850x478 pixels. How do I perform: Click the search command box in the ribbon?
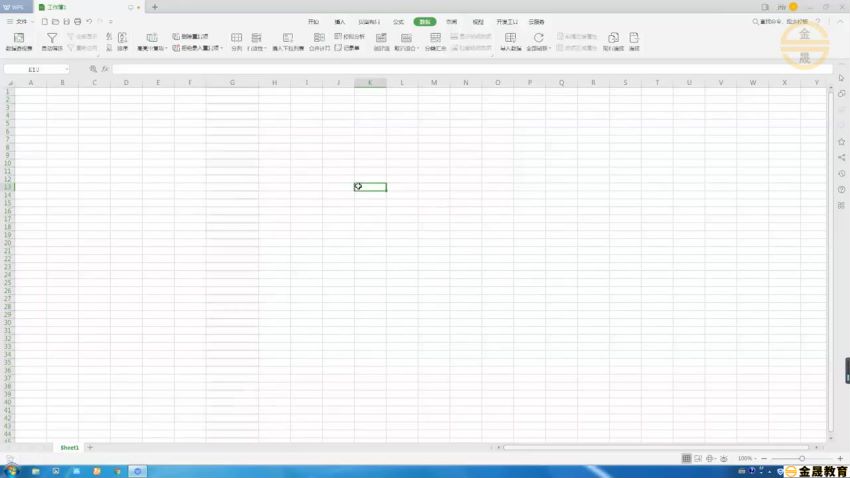[x=780, y=22]
